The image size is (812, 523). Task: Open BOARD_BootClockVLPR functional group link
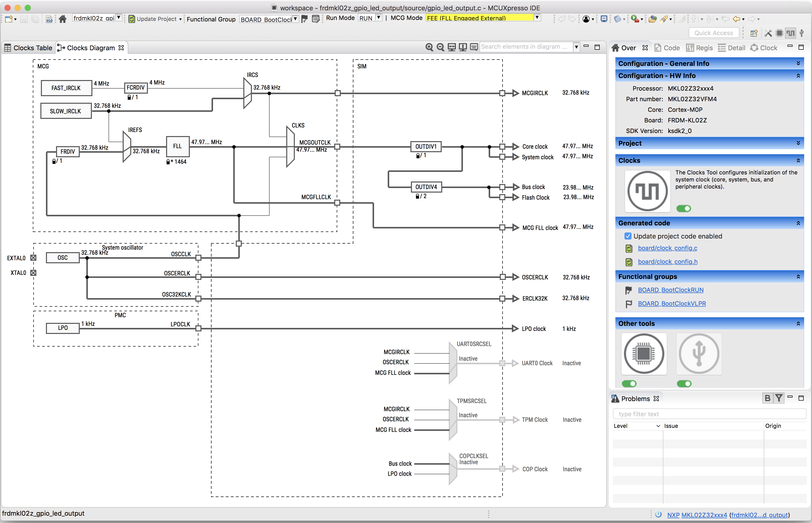pos(671,304)
